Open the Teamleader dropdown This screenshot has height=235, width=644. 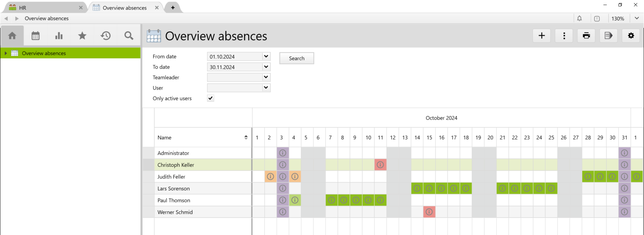click(x=266, y=78)
